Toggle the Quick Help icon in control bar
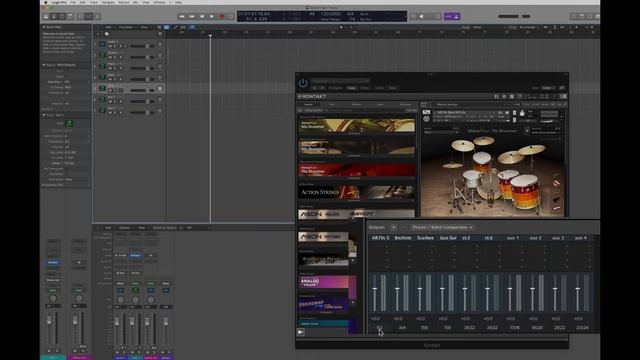 pos(62,16)
